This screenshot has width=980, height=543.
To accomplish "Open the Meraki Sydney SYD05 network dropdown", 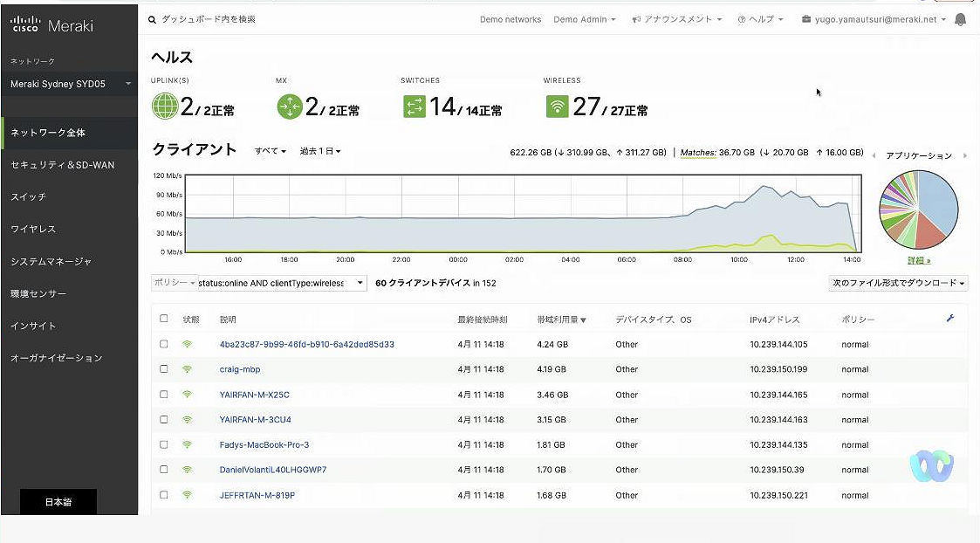I will tap(70, 84).
